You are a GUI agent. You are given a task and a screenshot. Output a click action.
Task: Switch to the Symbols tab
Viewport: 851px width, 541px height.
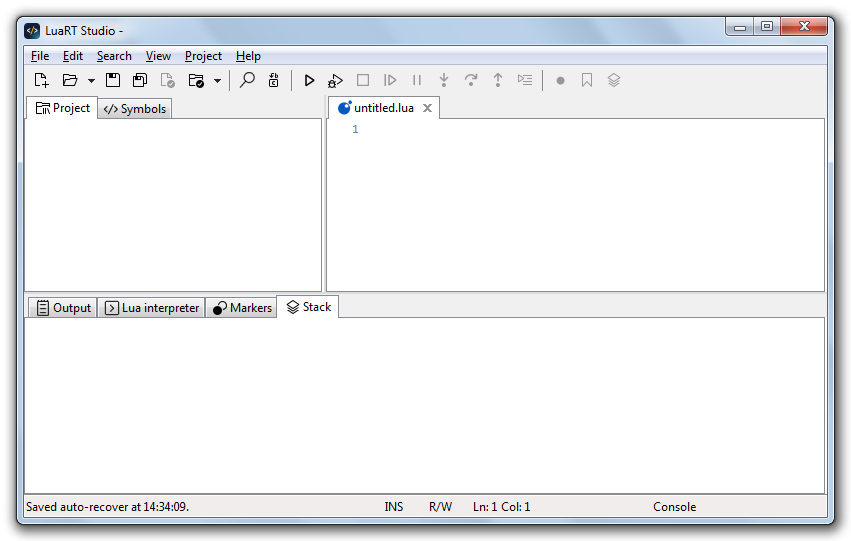coord(135,109)
